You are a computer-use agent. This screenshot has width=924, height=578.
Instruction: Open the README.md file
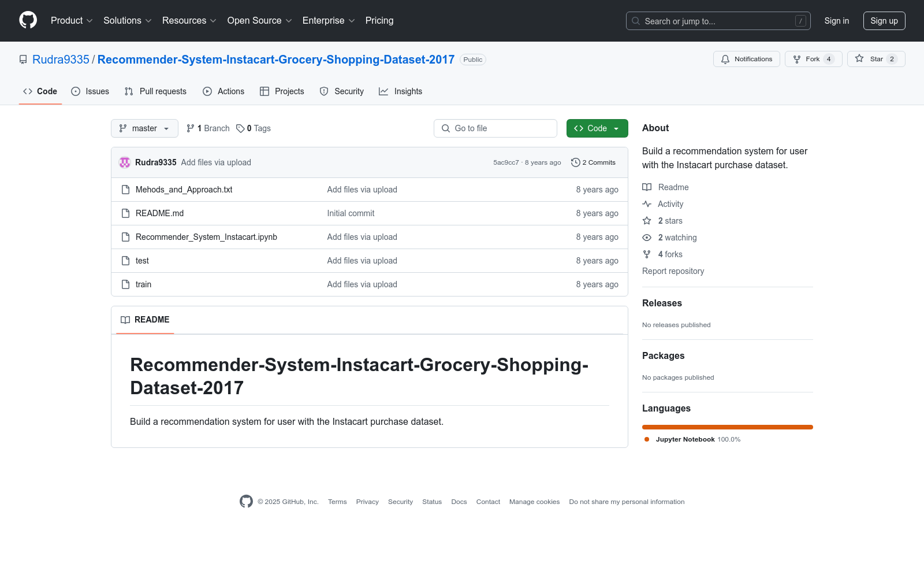159,213
